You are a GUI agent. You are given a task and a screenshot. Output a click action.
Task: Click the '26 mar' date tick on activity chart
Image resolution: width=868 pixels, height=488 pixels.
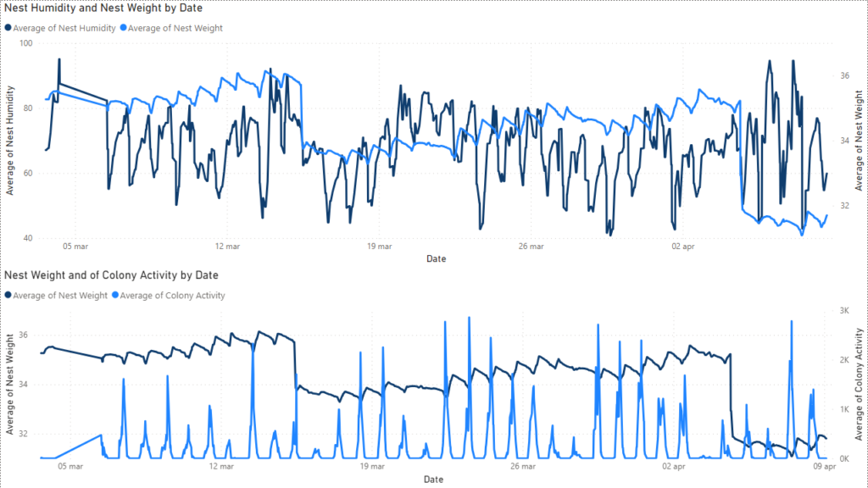click(523, 466)
